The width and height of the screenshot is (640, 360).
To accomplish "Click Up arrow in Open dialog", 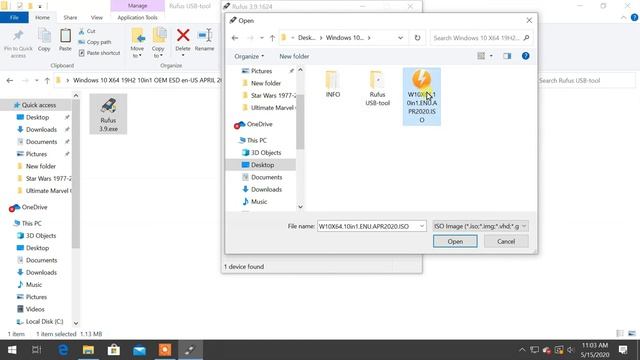I will (272, 38).
